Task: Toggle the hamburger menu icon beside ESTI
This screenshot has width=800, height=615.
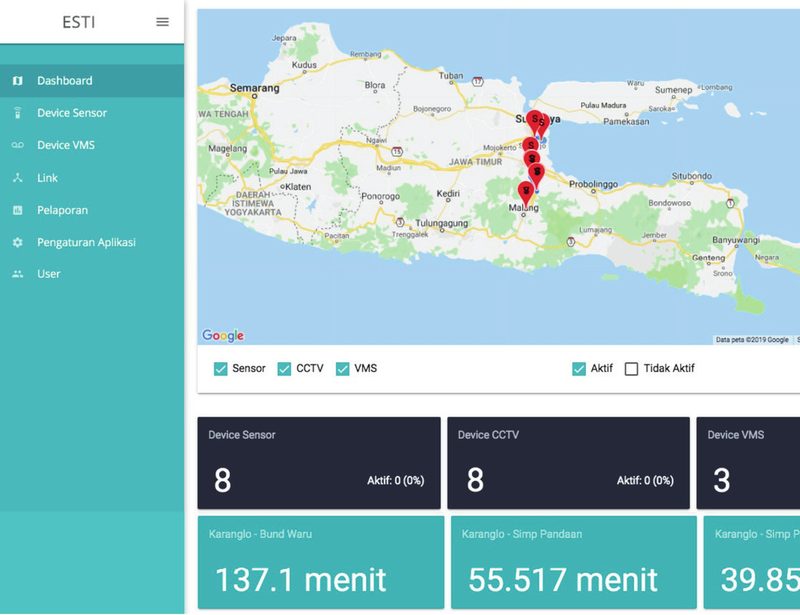Action: click(x=162, y=22)
